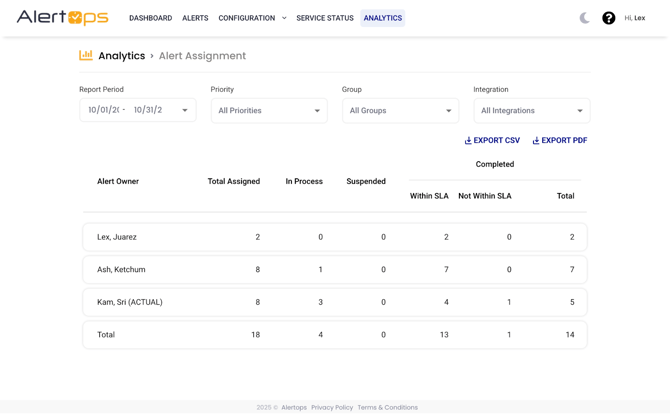Image resolution: width=670 pixels, height=414 pixels.
Task: Click the AlertOps logo
Action: [x=62, y=18]
